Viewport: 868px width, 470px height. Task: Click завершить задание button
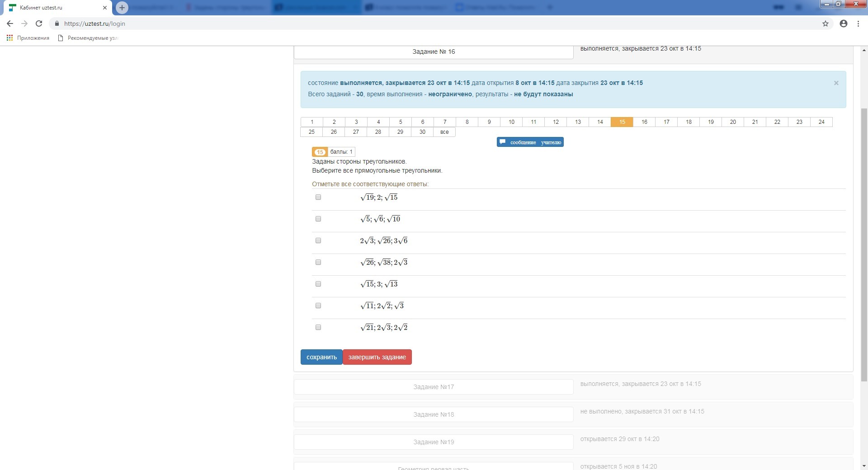pos(377,357)
